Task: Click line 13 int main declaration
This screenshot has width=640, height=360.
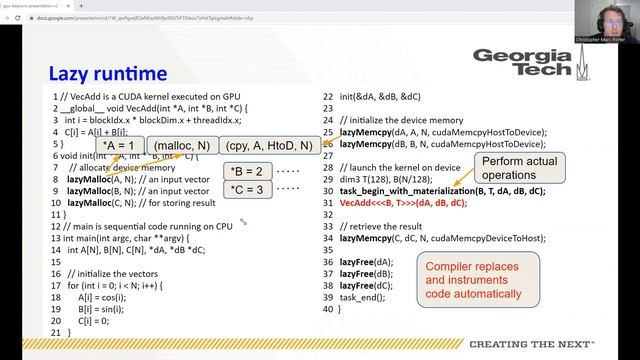Action: 126,238
